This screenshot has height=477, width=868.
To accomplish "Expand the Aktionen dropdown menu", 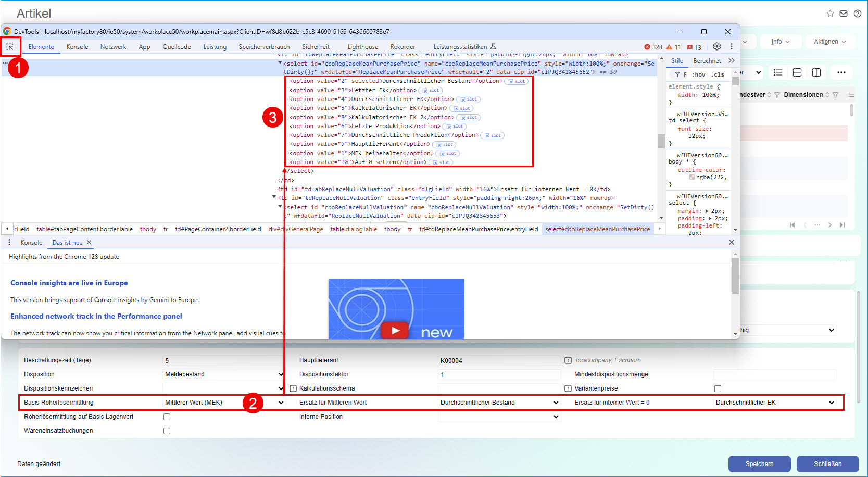I will [x=829, y=42].
